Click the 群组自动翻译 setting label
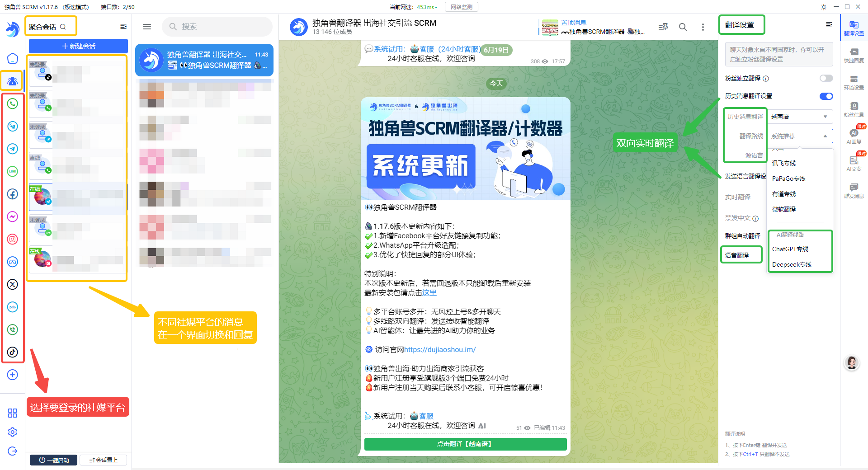 (743, 236)
